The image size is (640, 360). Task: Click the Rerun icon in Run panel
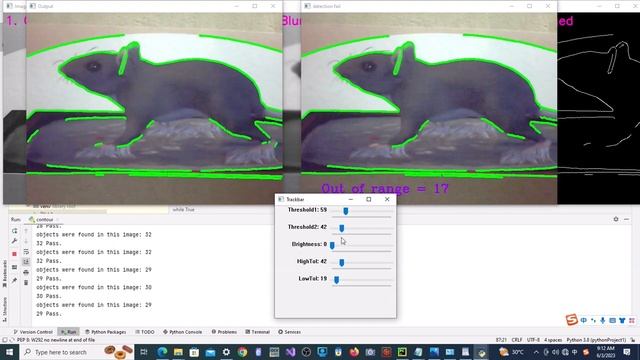15,231
